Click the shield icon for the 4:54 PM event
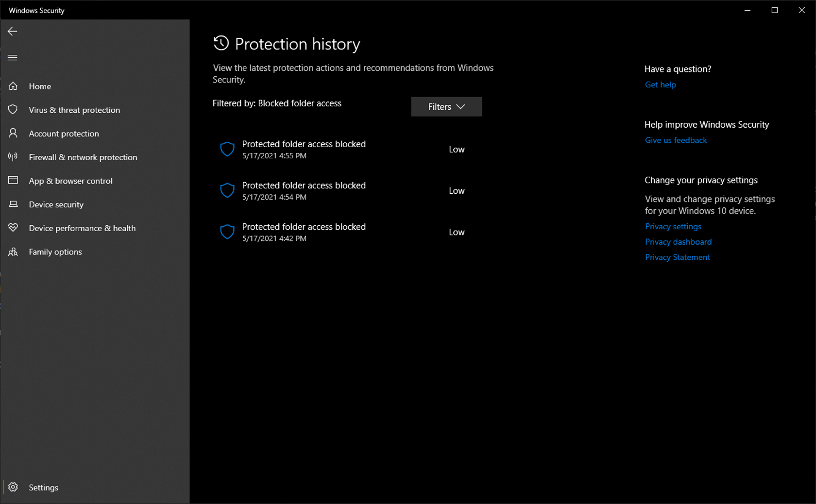Screen dimensions: 816x504 227,190
